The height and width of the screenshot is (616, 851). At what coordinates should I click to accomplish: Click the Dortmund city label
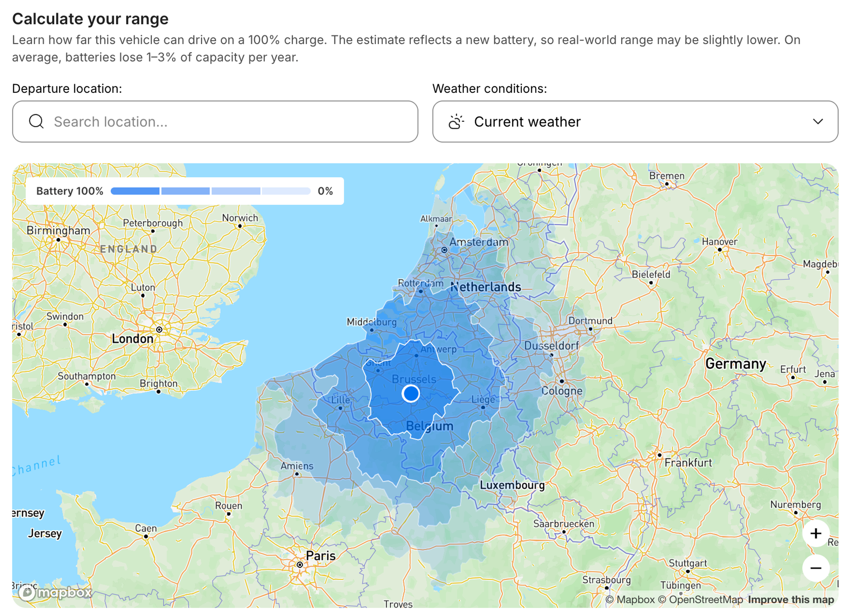coord(590,321)
